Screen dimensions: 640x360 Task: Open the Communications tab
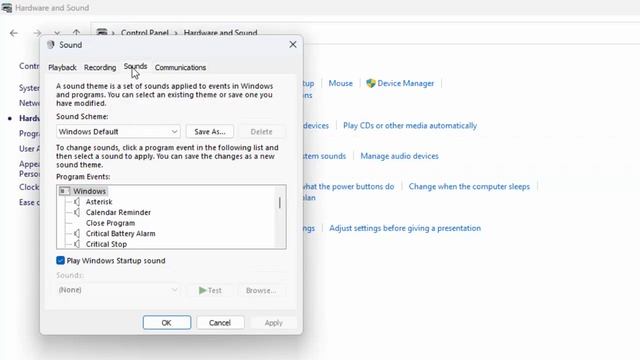point(180,67)
